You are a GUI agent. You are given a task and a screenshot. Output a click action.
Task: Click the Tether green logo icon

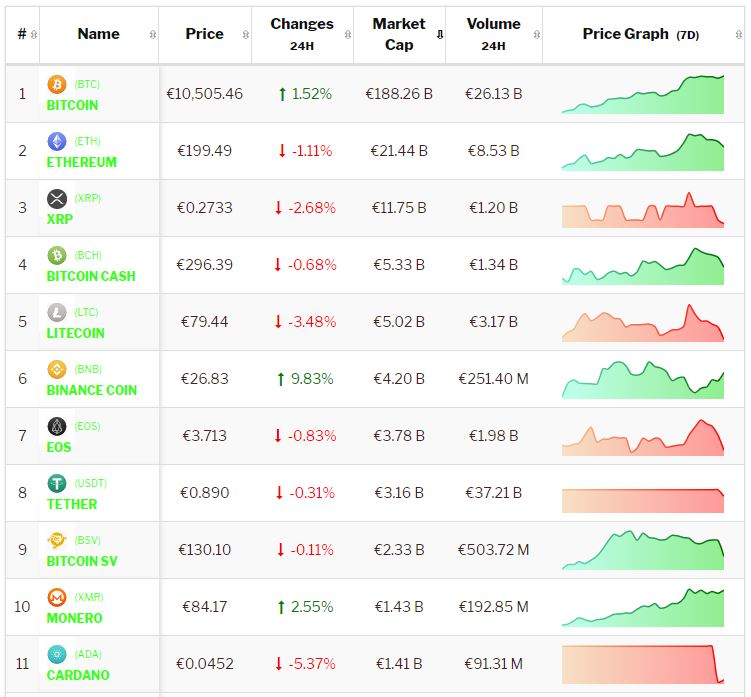pyautogui.click(x=57, y=484)
